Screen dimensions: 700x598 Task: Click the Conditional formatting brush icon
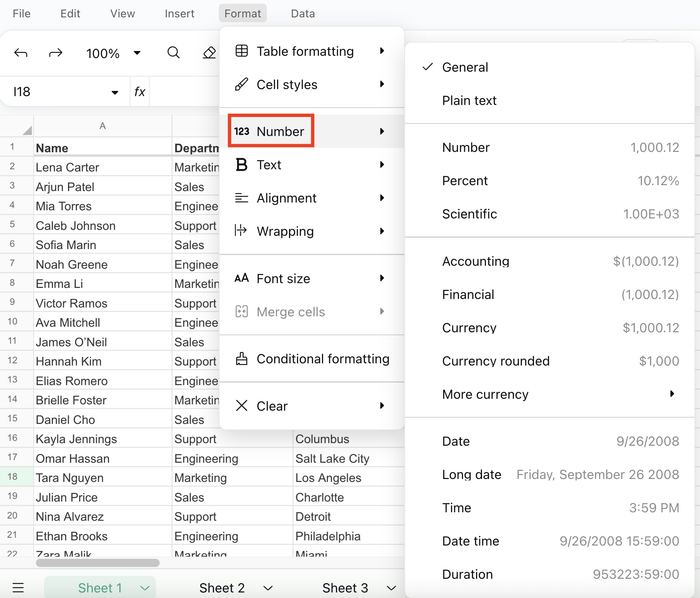[242, 359]
